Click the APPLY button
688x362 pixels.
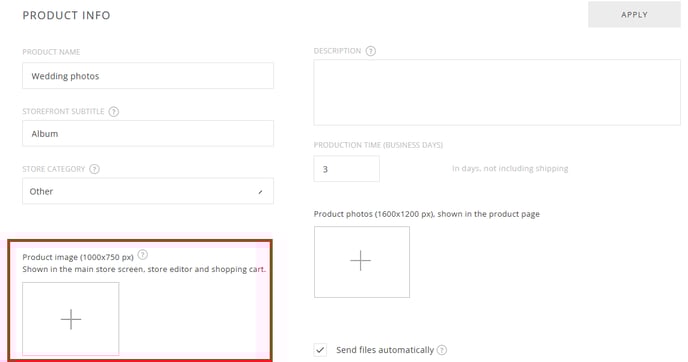634,14
